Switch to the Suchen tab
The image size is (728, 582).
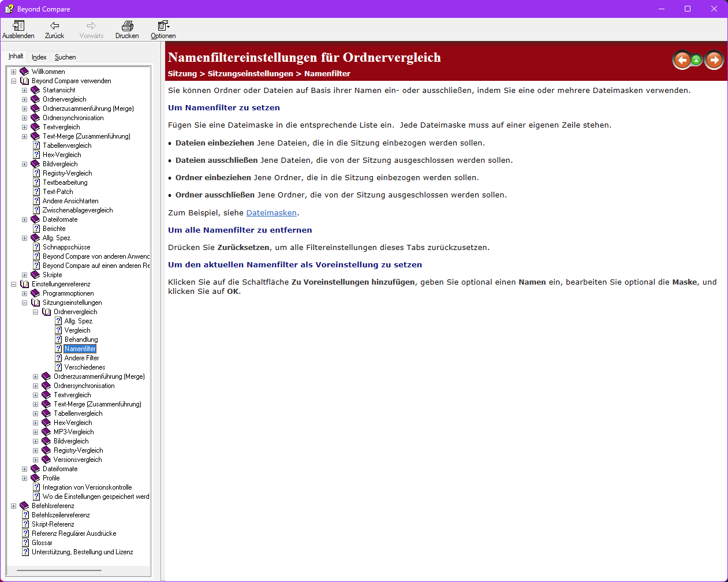coord(65,57)
